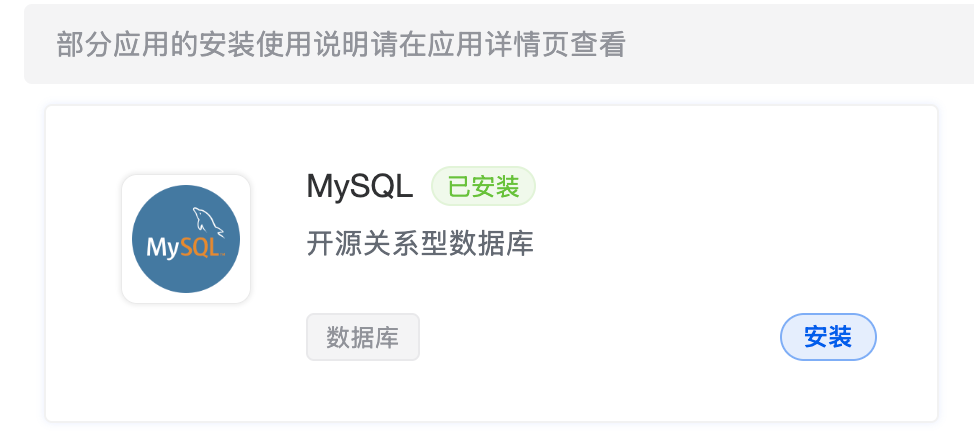Click the white My text in the logo
This screenshot has height=440, width=974.
click(x=162, y=246)
